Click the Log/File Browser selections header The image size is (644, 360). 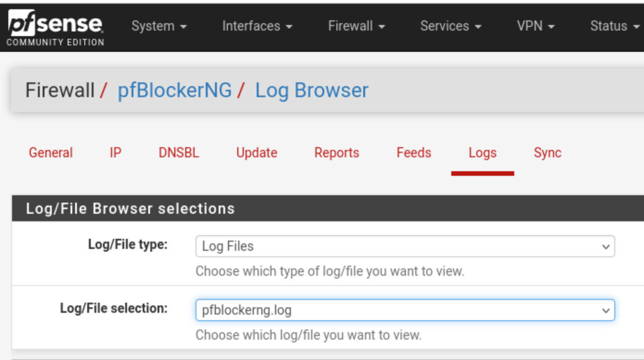130,209
